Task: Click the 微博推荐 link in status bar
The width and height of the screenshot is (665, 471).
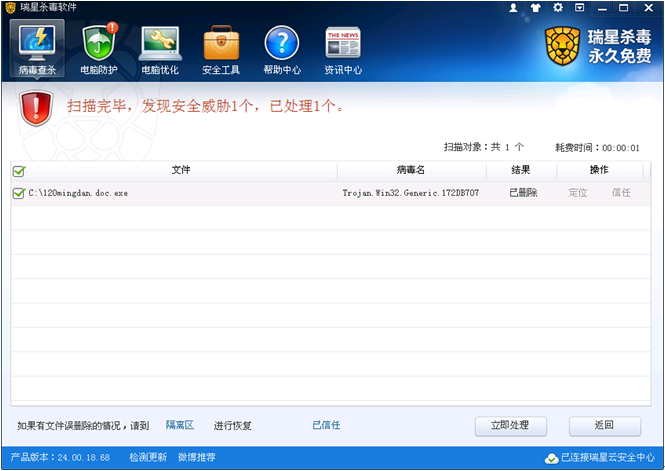Action: (197, 458)
